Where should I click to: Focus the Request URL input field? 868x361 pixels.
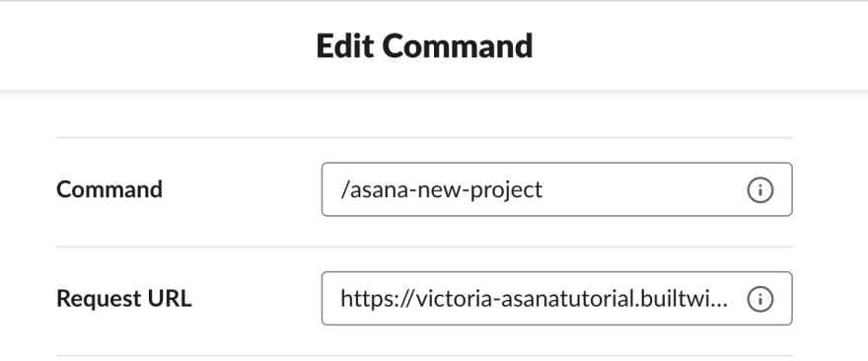coord(557,299)
